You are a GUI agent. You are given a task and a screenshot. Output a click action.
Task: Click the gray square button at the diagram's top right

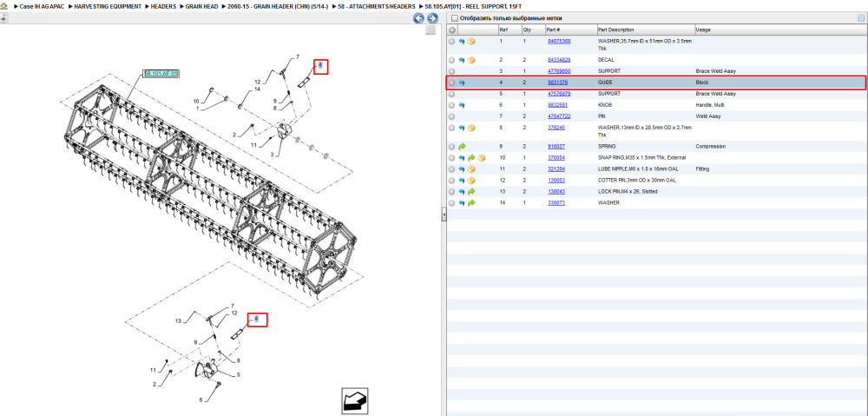[431, 30]
